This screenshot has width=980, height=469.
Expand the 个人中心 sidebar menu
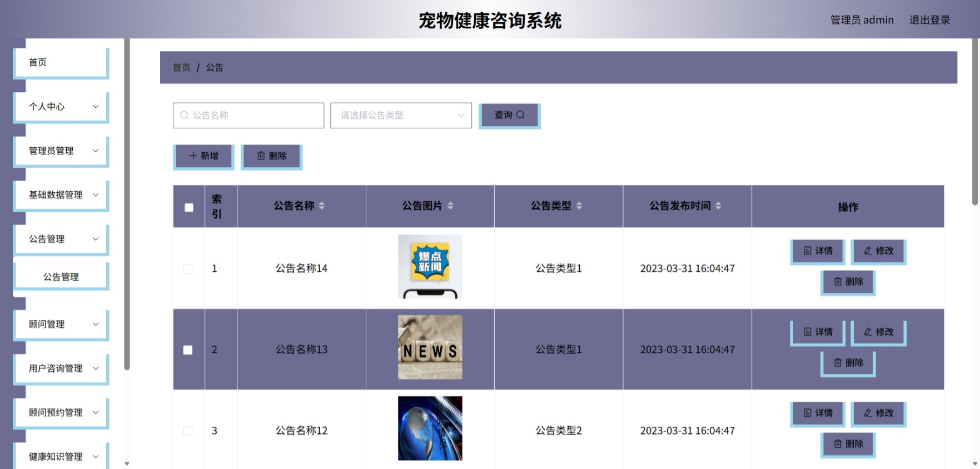(x=61, y=107)
